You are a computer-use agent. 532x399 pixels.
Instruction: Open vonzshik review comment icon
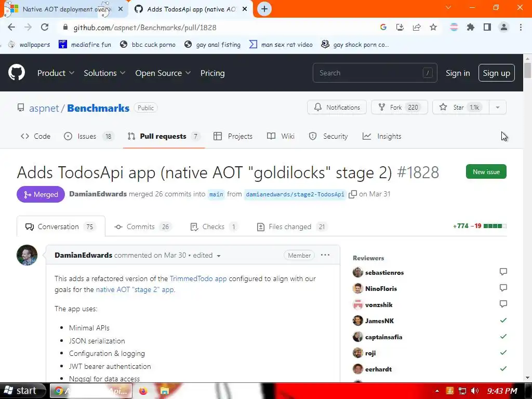(503, 304)
